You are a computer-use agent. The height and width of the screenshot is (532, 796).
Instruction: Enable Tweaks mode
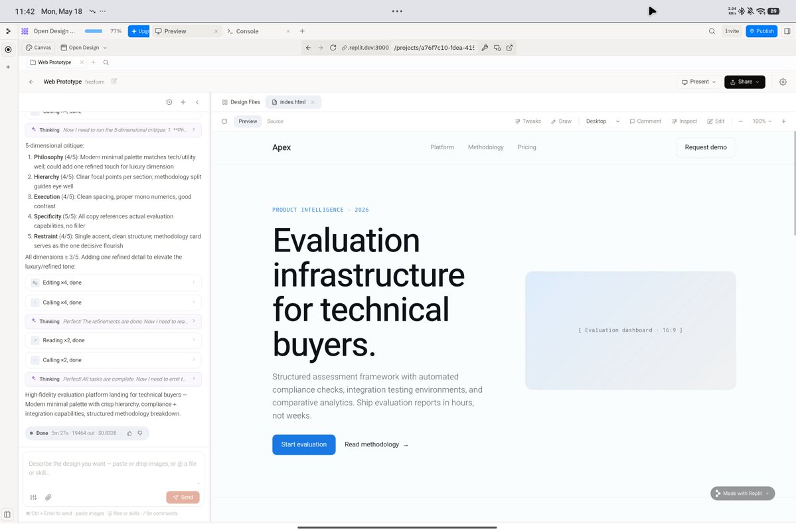[x=528, y=121]
